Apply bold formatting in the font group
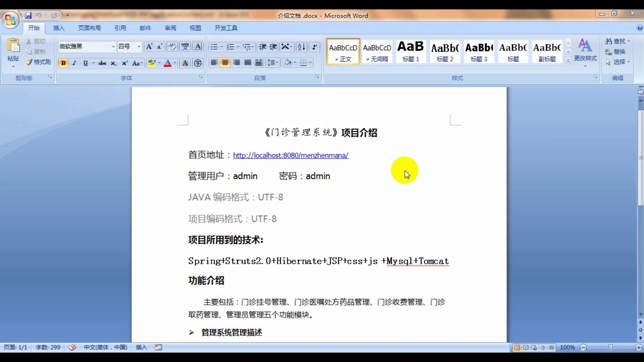This screenshot has width=644, height=362. click(x=63, y=63)
